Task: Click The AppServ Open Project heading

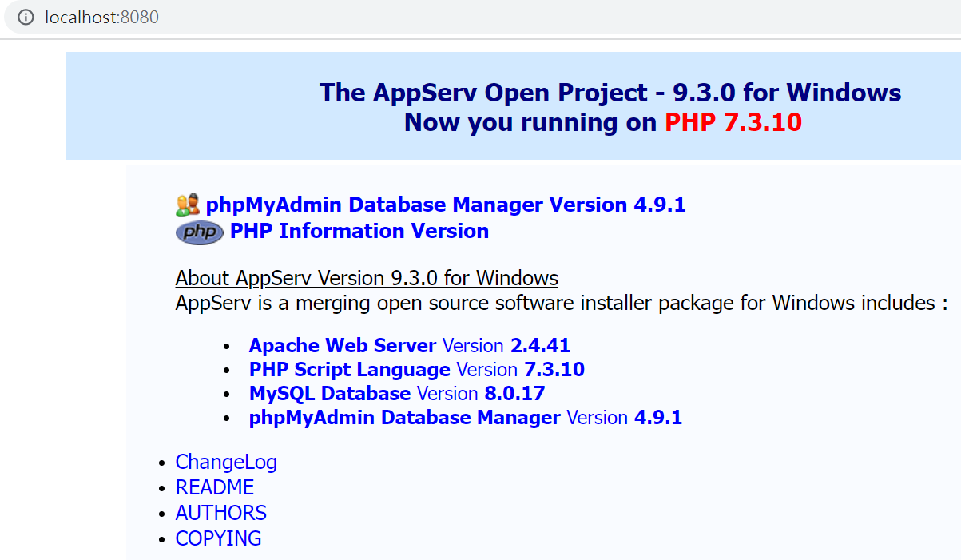Action: (610, 93)
